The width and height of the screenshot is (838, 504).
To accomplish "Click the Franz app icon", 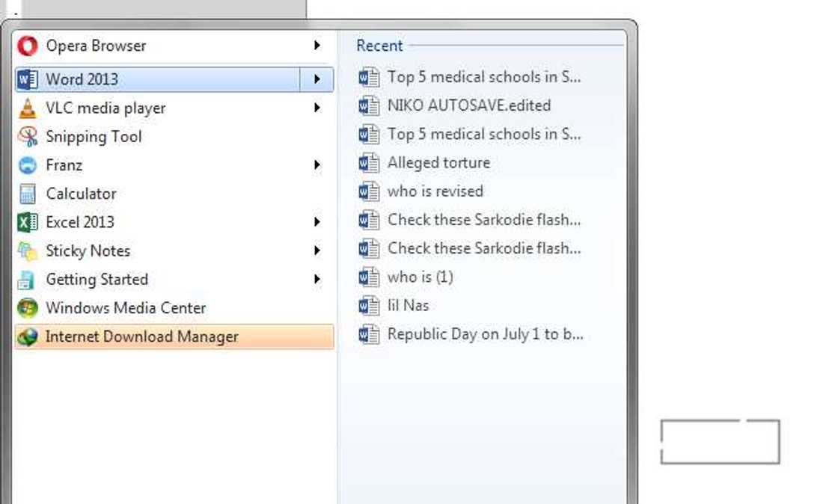I will click(28, 165).
